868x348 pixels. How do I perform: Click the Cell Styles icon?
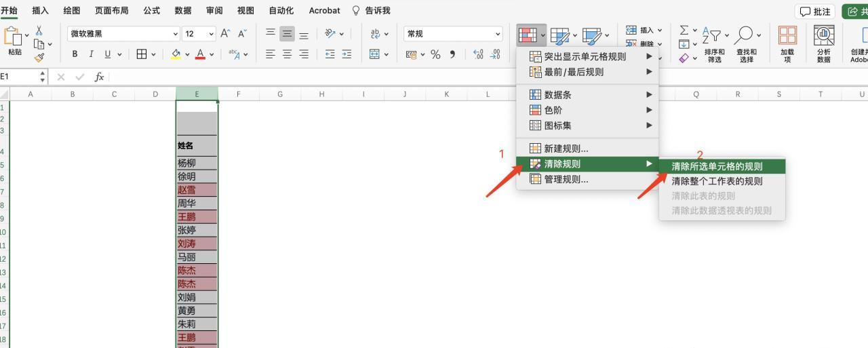click(592, 36)
